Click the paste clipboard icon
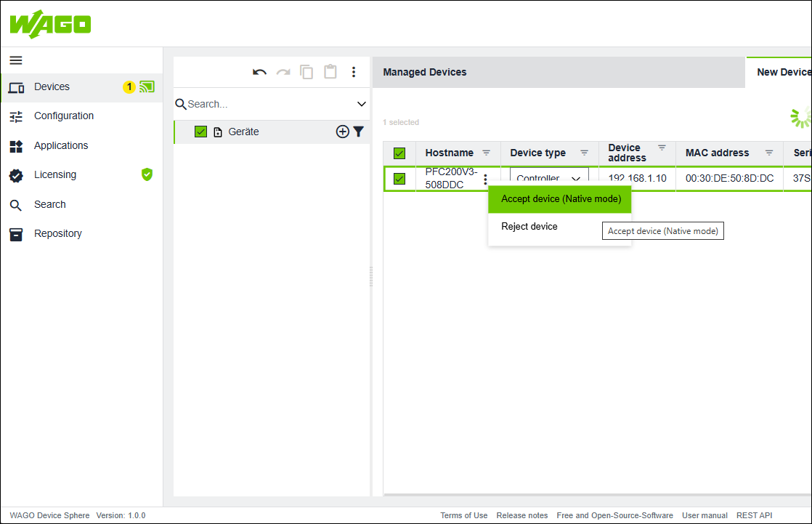The width and height of the screenshot is (812, 524). [x=330, y=72]
